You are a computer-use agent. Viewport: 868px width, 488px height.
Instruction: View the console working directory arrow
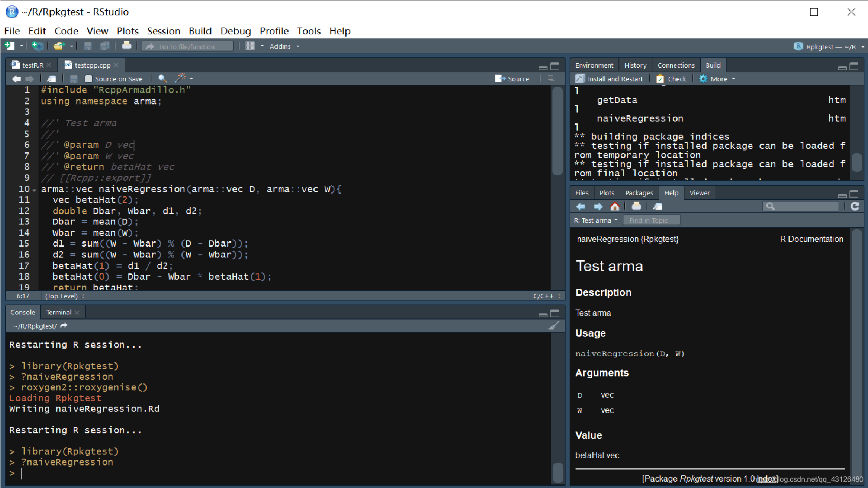[x=64, y=326]
